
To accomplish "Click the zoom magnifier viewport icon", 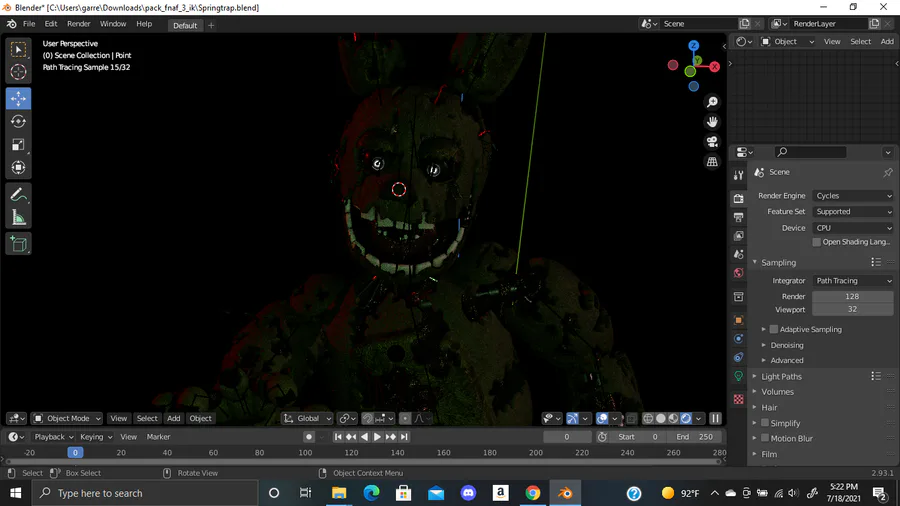I will (x=712, y=103).
